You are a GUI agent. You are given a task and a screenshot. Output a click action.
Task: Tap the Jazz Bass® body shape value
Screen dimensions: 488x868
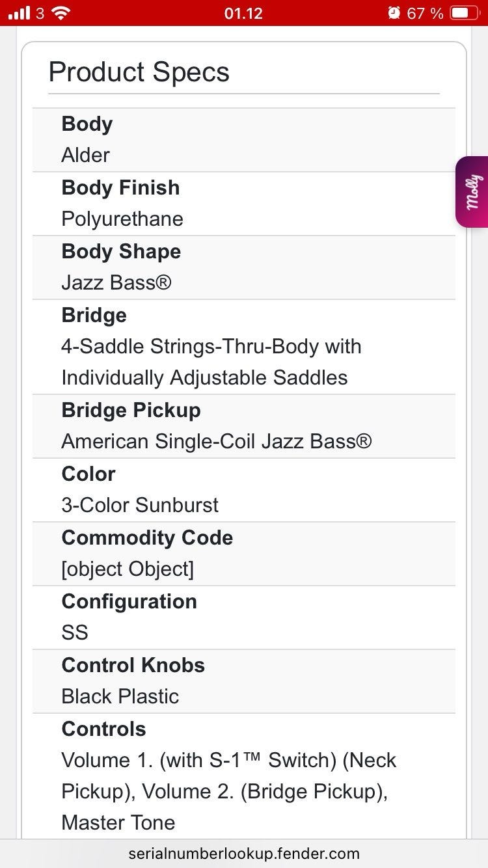(116, 282)
